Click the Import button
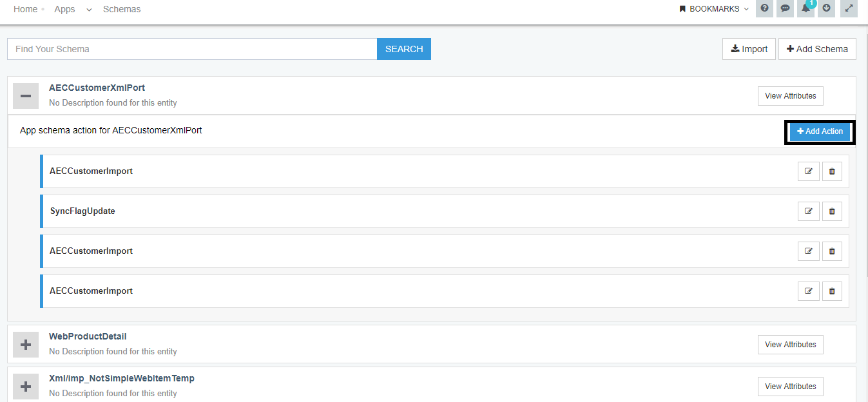Screen dimensions: 868x402 coord(749,49)
